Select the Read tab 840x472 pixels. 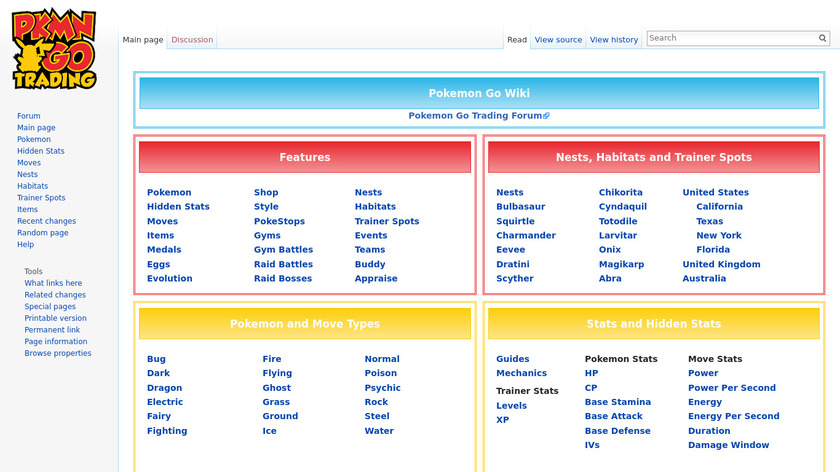tap(516, 40)
